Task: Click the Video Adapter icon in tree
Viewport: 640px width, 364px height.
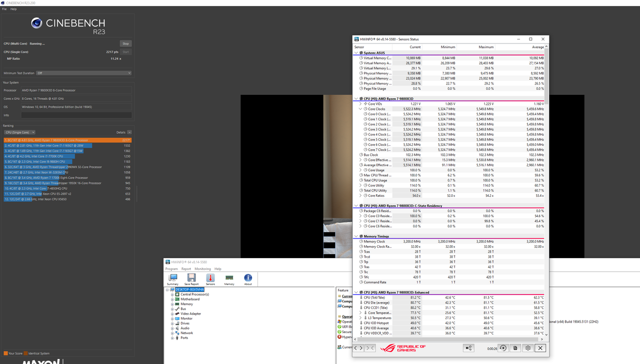Action: pyautogui.click(x=177, y=314)
